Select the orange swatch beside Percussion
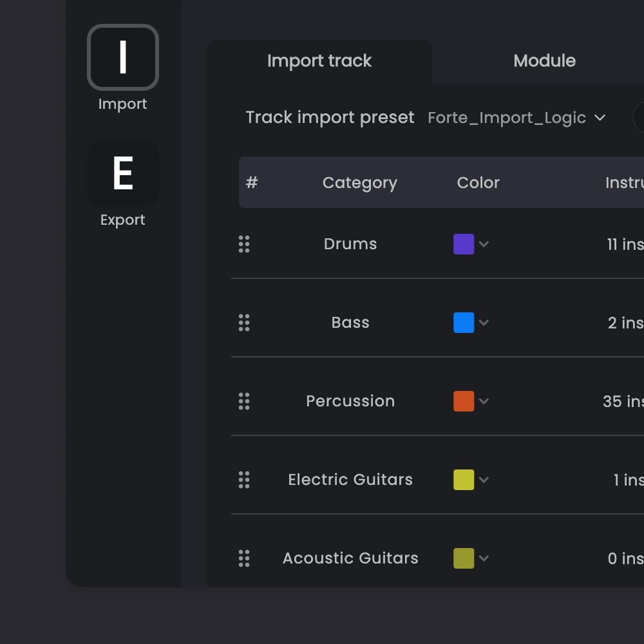The width and height of the screenshot is (644, 644). click(x=465, y=401)
